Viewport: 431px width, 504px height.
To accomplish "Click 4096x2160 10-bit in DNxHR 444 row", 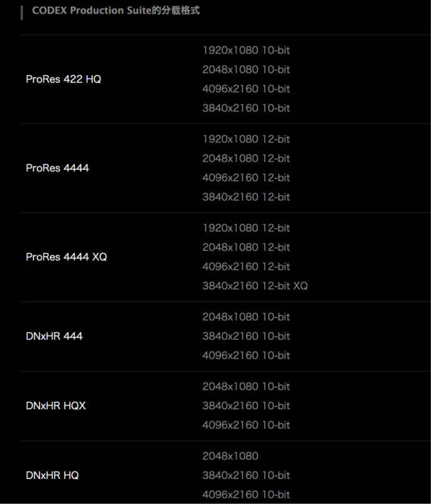I will [x=246, y=355].
